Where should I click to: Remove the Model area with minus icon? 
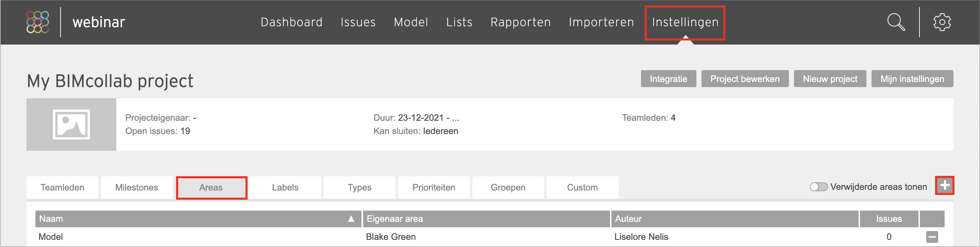click(932, 237)
